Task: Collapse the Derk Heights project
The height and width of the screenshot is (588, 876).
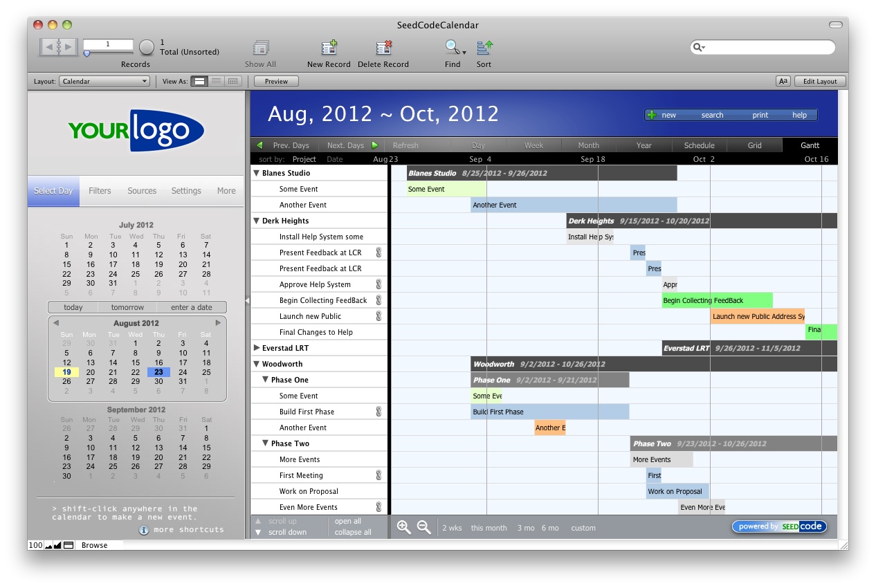Action: (257, 221)
